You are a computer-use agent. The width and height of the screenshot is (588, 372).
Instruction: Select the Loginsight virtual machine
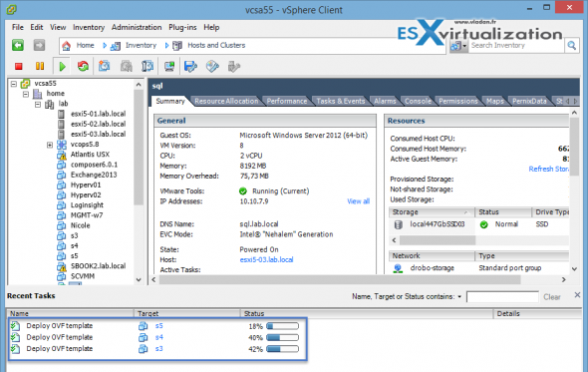pyautogui.click(x=87, y=205)
